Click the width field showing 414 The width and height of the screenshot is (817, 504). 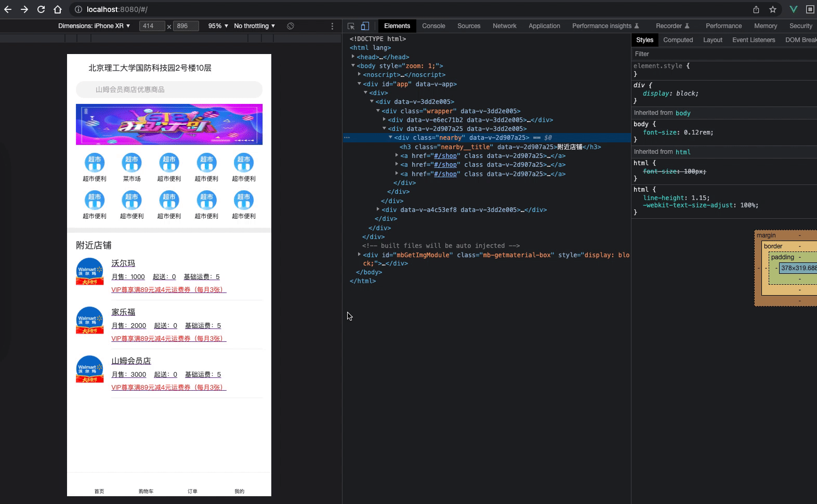click(152, 26)
